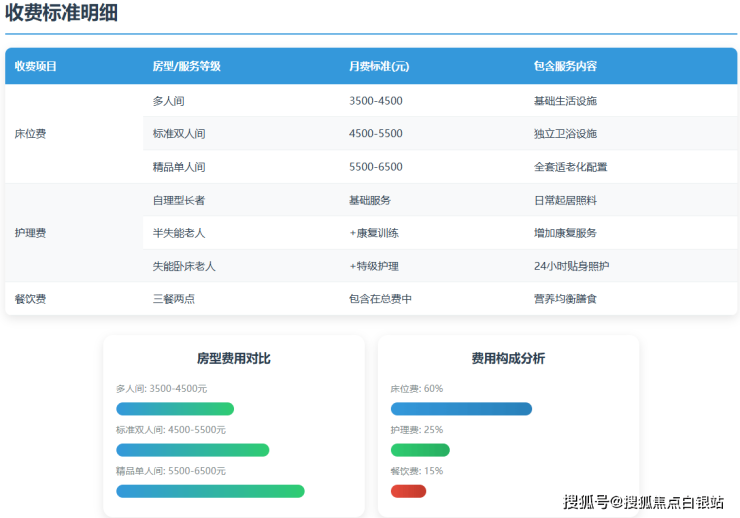
Task: Select the 护理费 category cell
Action: click(30, 233)
